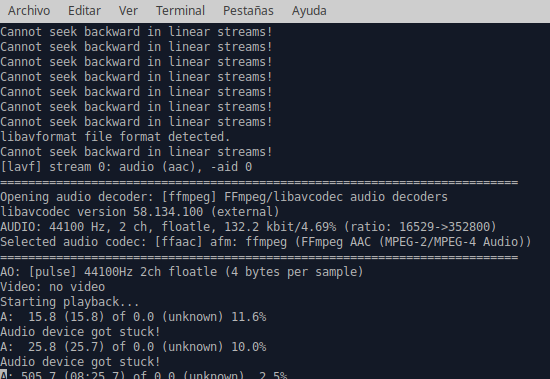Open the Ayuda help menu
Image resolution: width=550 pixels, height=379 pixels.
coord(309,11)
